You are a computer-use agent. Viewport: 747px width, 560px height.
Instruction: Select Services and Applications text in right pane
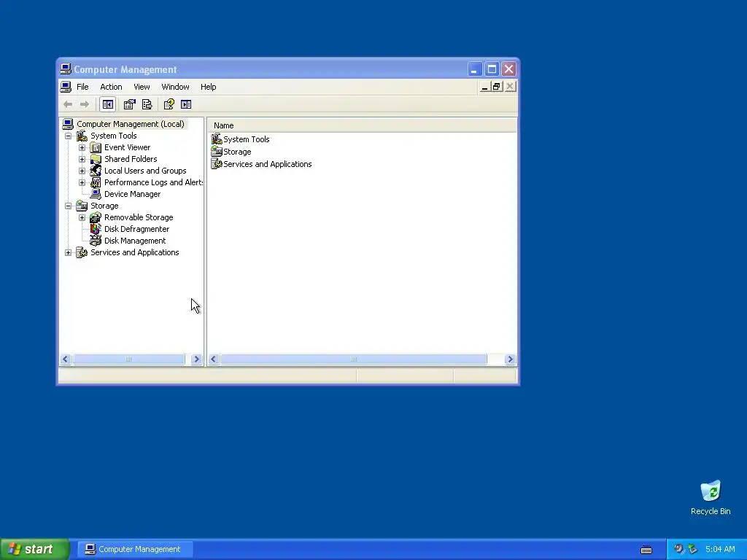267,164
